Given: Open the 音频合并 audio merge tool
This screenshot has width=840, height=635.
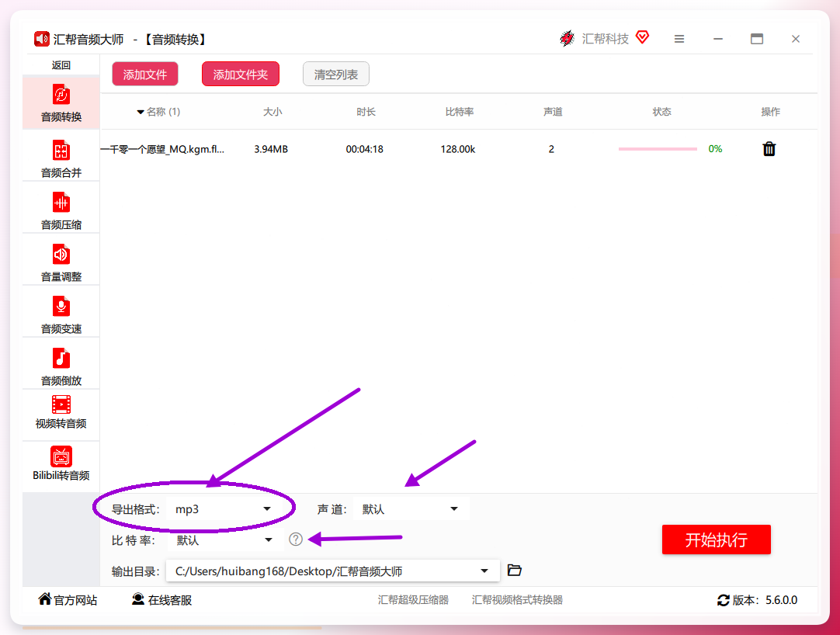Looking at the screenshot, I should click(x=61, y=158).
